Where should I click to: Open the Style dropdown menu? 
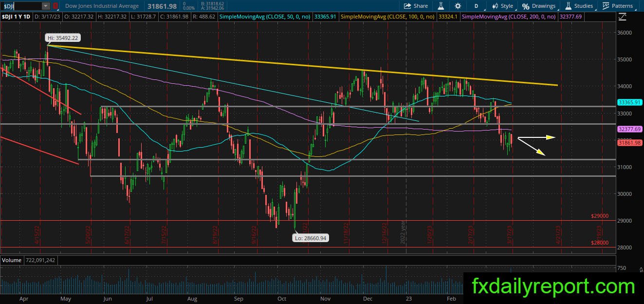[x=502, y=6]
